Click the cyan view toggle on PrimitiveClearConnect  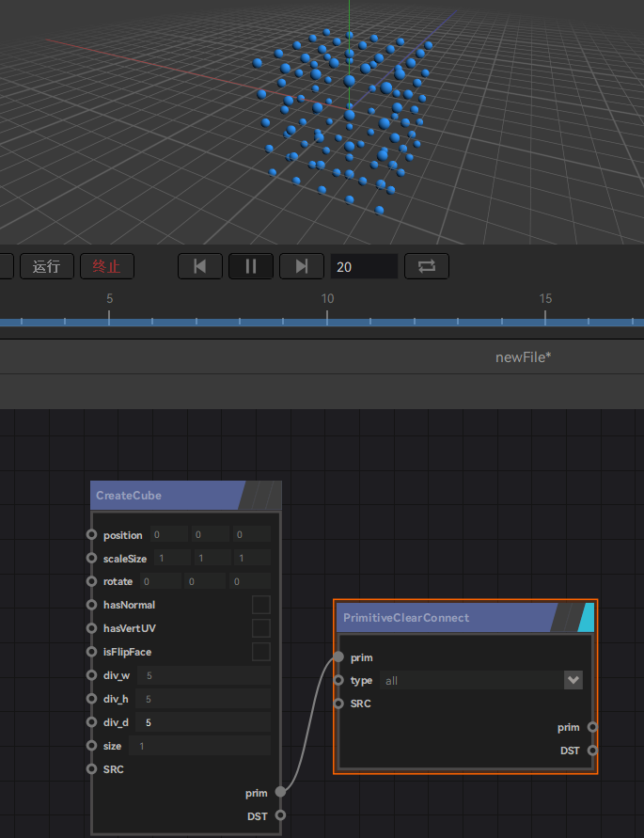[586, 618]
